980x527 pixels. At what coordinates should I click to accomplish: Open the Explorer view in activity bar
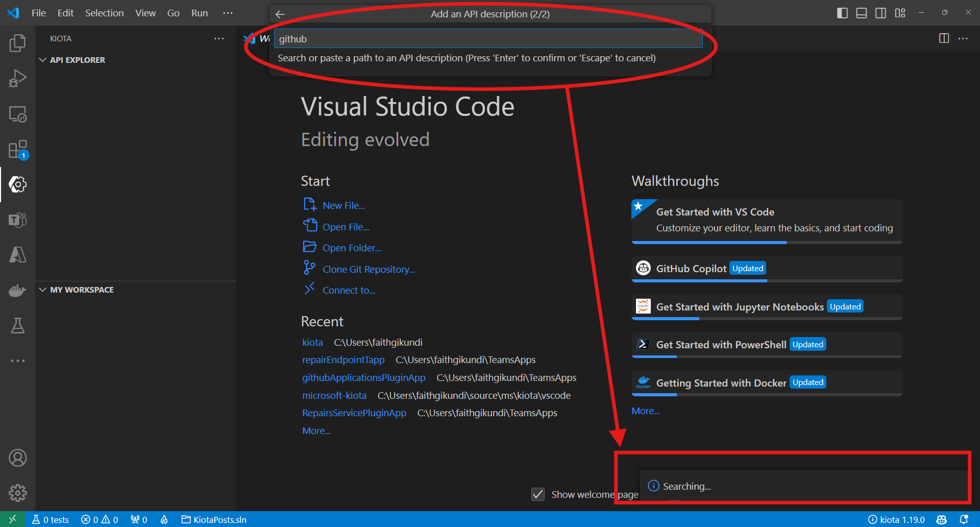click(17, 43)
